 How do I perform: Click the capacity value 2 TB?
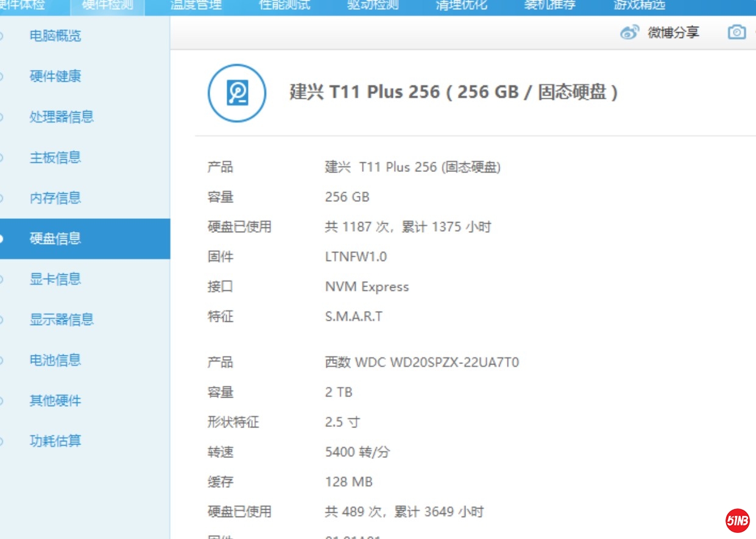(x=339, y=392)
